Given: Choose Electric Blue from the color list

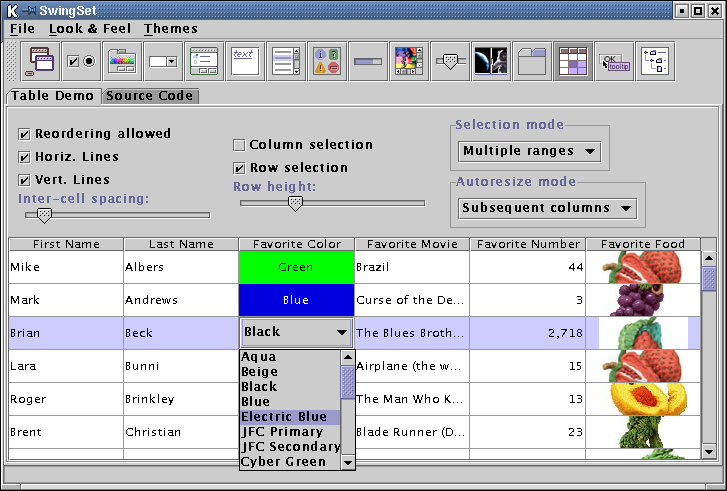Looking at the screenshot, I should pyautogui.click(x=290, y=417).
